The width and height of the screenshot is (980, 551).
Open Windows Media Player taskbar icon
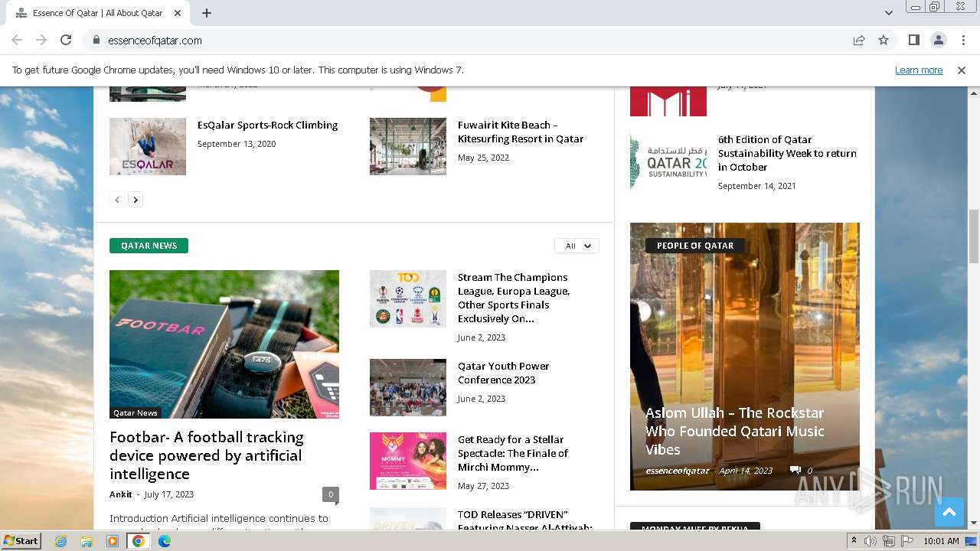pyautogui.click(x=113, y=541)
